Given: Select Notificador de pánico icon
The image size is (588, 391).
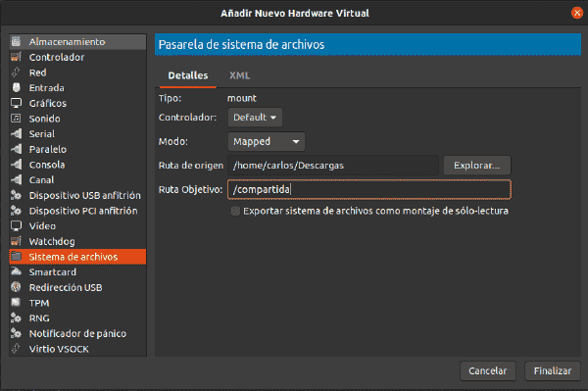Looking at the screenshot, I should click(16, 333).
